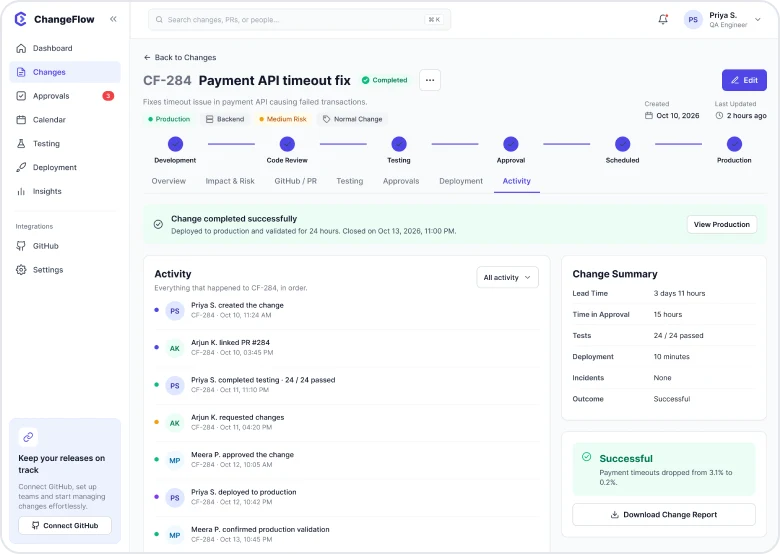Screen dimensions: 780x554
Task: Open Dashboard from the sidebar
Action: pyautogui.click(x=65, y=48)
